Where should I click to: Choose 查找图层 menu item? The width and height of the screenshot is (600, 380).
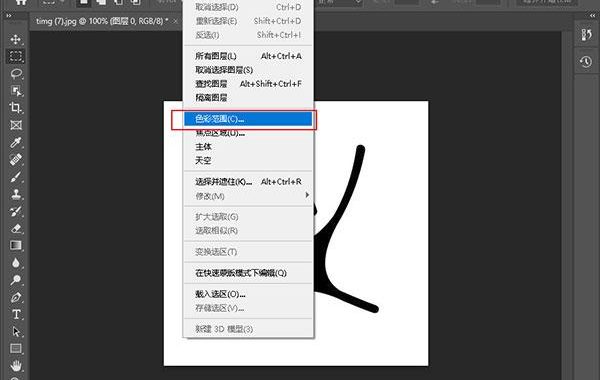(x=248, y=84)
